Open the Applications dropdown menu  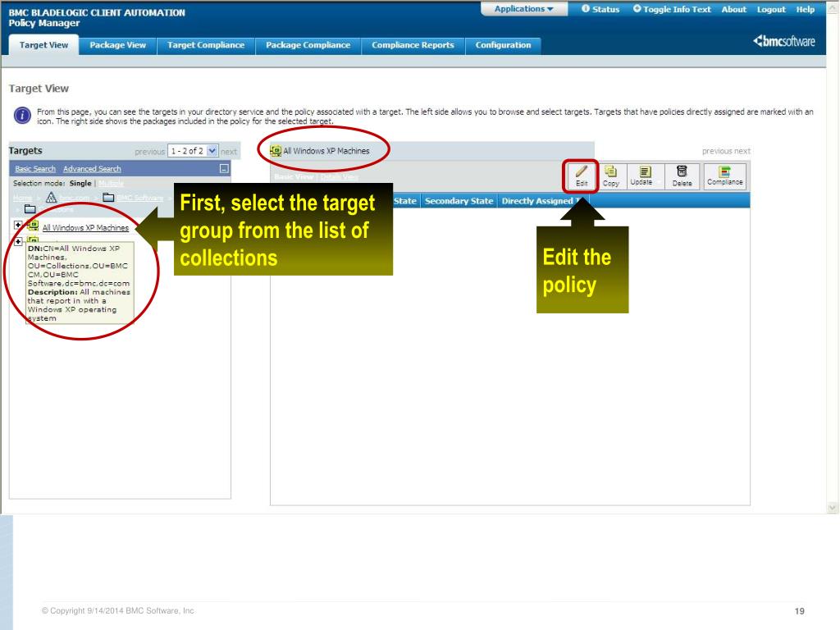[x=523, y=9]
